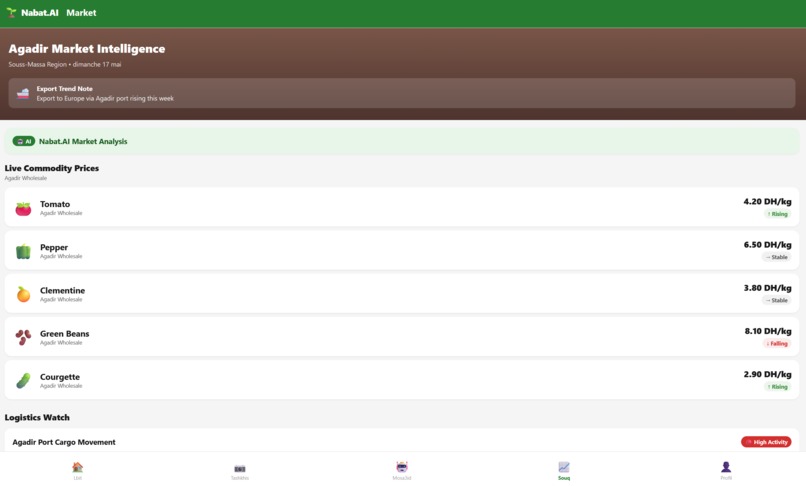Click the green pepper icon
806x486 pixels.
click(23, 251)
